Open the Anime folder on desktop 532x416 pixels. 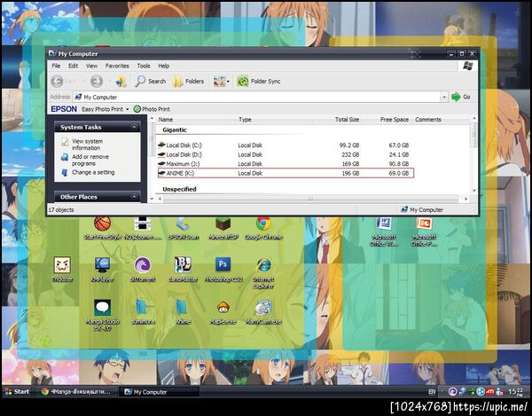(x=183, y=312)
